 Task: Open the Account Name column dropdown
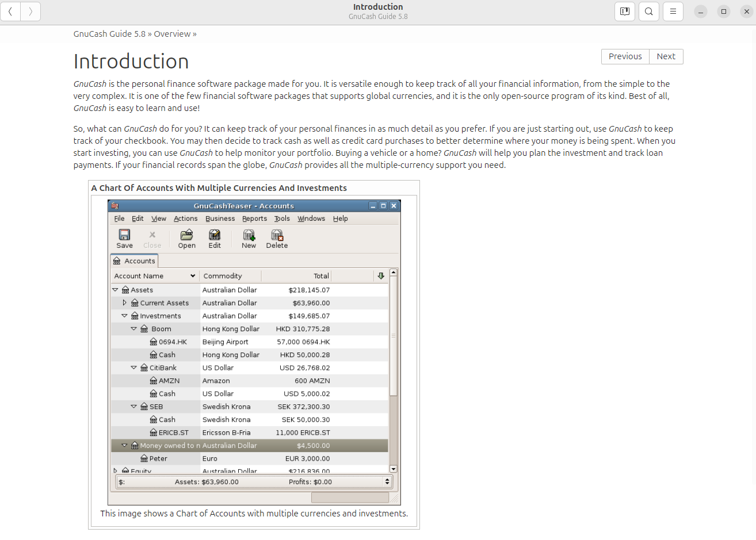(193, 276)
